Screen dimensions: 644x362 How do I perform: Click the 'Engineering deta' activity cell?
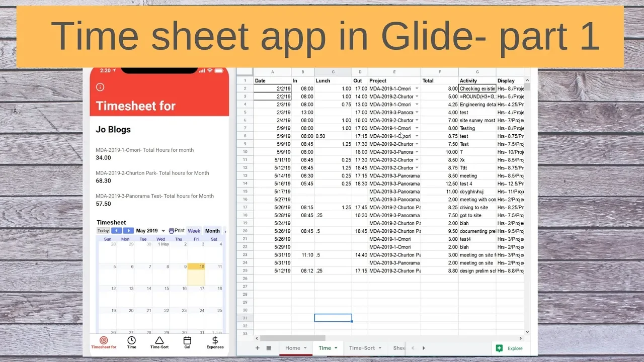[477, 105]
